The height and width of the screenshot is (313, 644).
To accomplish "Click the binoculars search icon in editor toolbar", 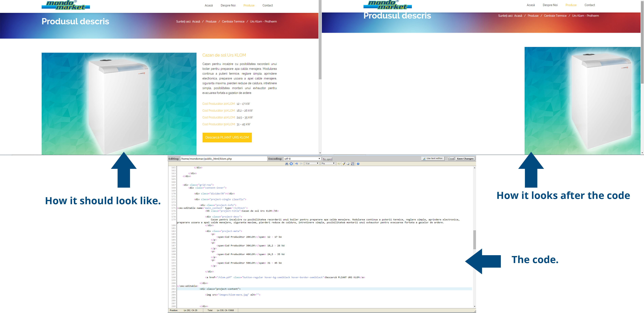I will [287, 164].
